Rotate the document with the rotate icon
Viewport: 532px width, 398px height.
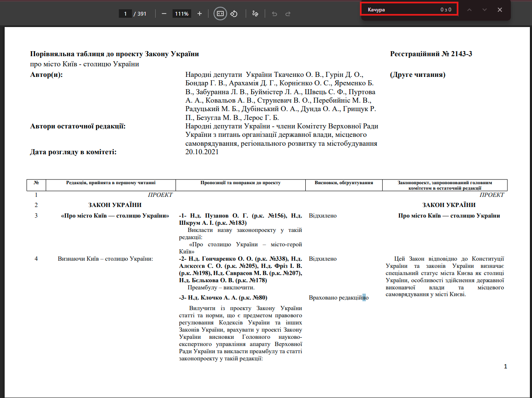(234, 14)
